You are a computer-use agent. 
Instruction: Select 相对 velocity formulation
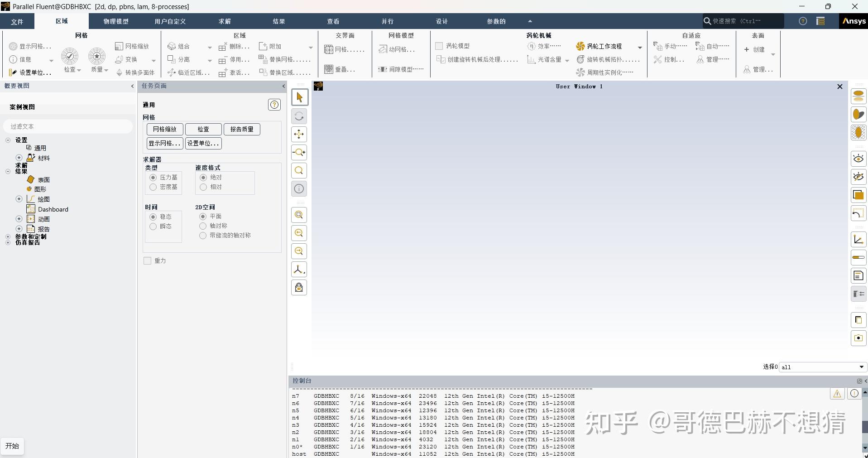pyautogui.click(x=203, y=187)
